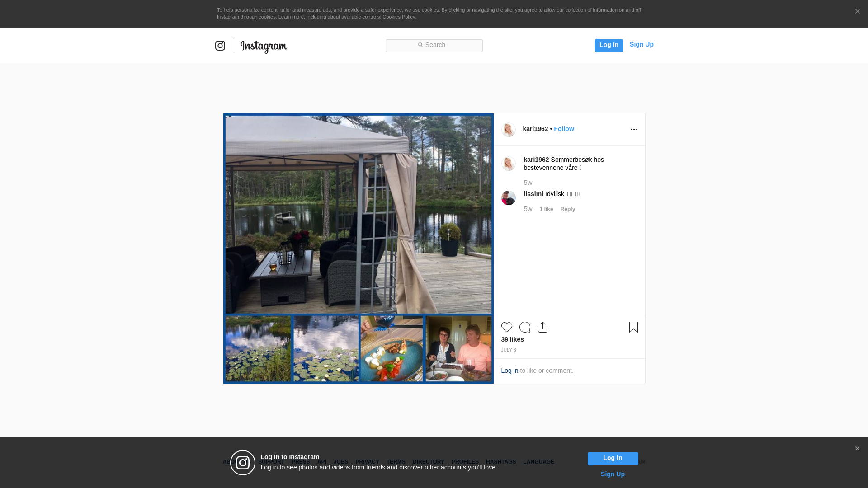Close the Log In to Instagram banner
The width and height of the screenshot is (868, 488).
click(x=857, y=449)
